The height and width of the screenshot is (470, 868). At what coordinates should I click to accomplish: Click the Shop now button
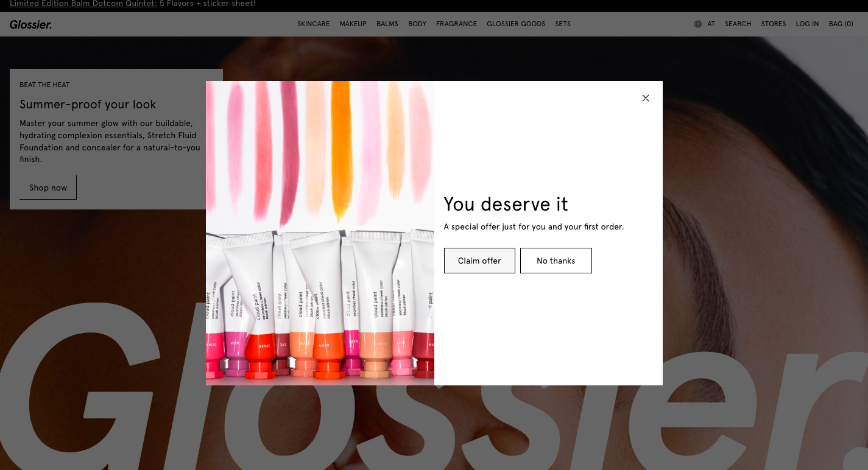[48, 188]
